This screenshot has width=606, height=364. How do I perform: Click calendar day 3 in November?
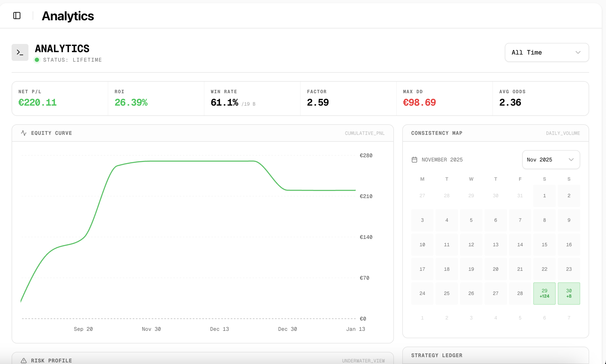point(422,220)
